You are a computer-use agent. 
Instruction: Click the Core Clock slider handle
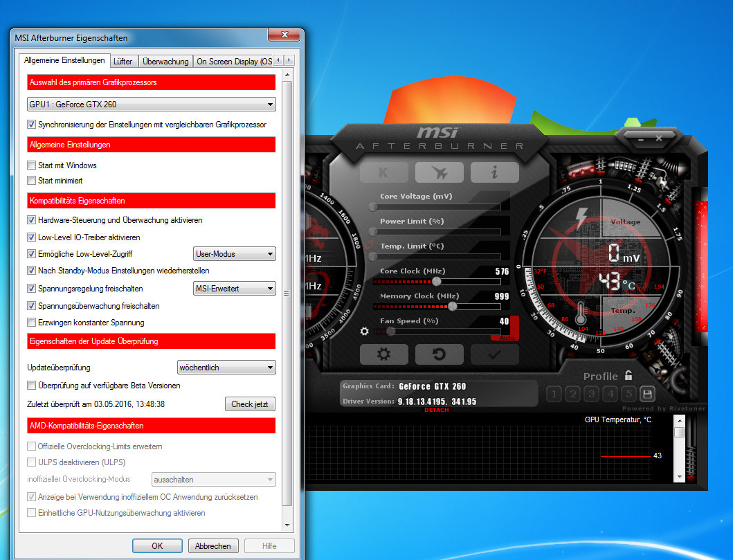pos(437,282)
